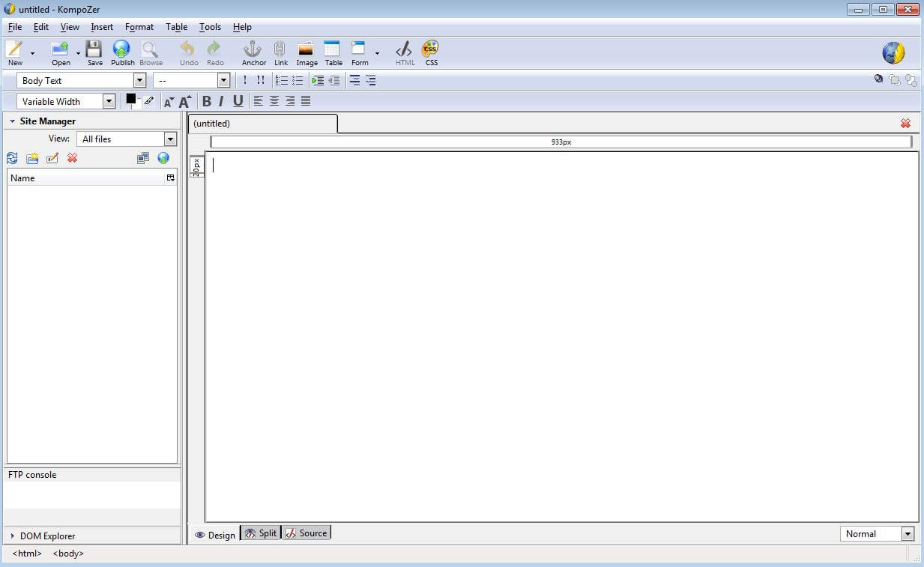Toggle the bulleted list button

tap(298, 80)
